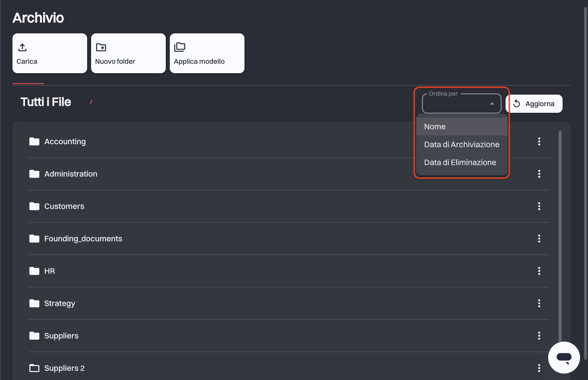Image resolution: width=588 pixels, height=380 pixels.
Task: Click the Aggiorna refresh button
Action: (534, 104)
